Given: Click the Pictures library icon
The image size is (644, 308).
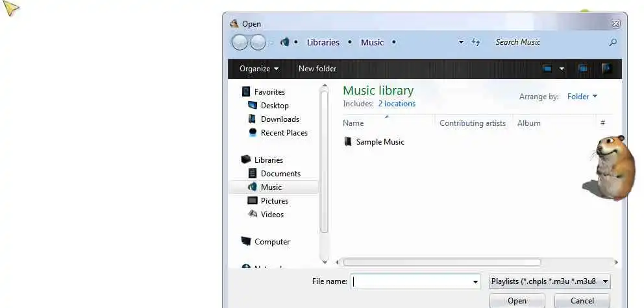Looking at the screenshot, I should [x=253, y=200].
